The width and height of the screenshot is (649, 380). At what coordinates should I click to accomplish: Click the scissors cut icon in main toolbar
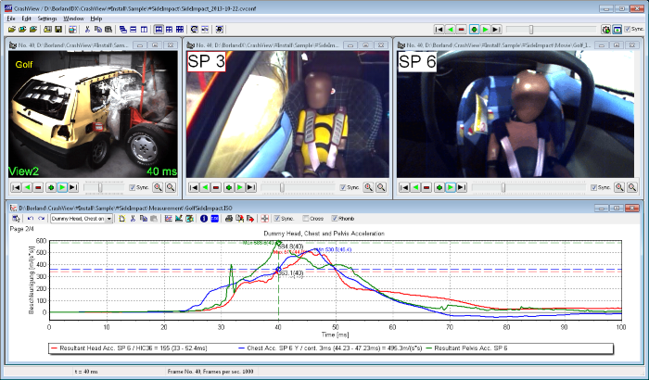click(x=87, y=29)
